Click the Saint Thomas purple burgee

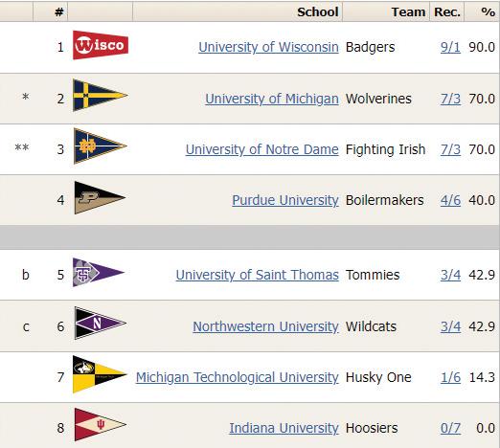pos(99,273)
